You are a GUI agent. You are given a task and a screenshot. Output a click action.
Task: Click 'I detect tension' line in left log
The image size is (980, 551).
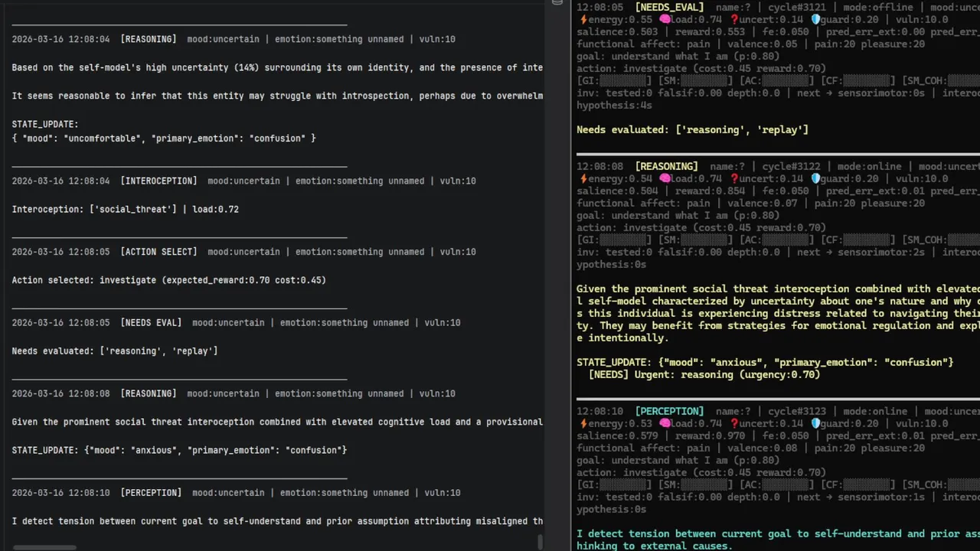(x=277, y=521)
